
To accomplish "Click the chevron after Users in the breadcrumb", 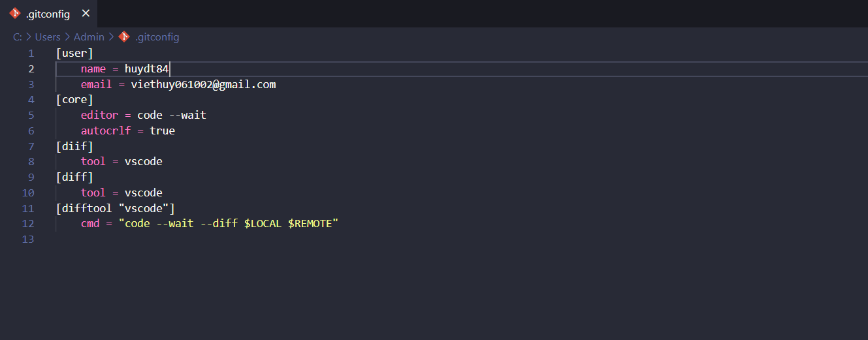I will tap(67, 37).
